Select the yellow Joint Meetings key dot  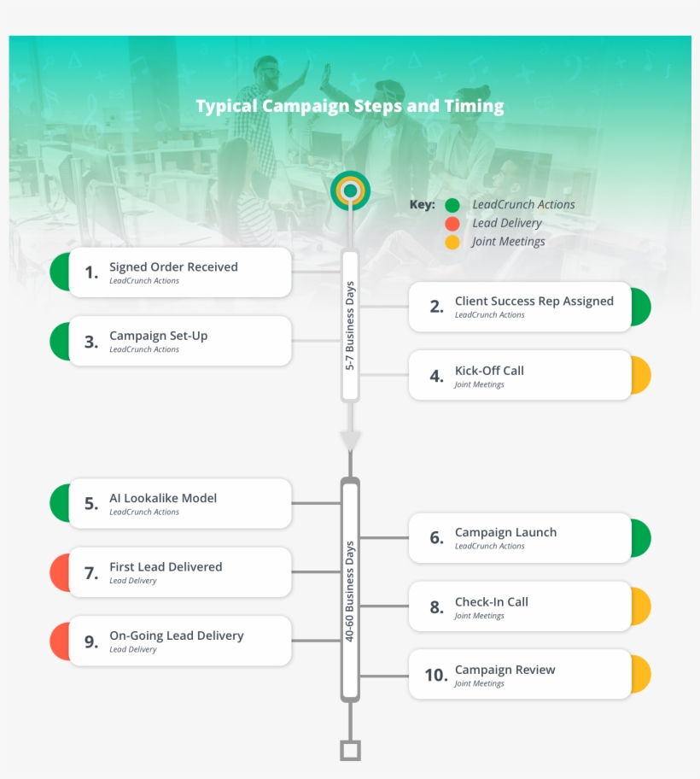coord(452,242)
